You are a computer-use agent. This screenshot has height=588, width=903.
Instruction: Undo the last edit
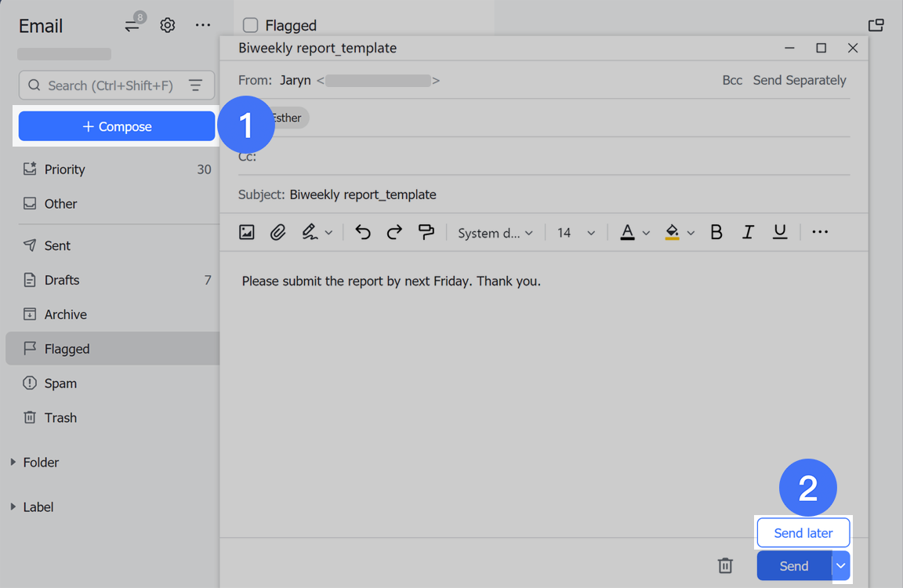click(362, 232)
